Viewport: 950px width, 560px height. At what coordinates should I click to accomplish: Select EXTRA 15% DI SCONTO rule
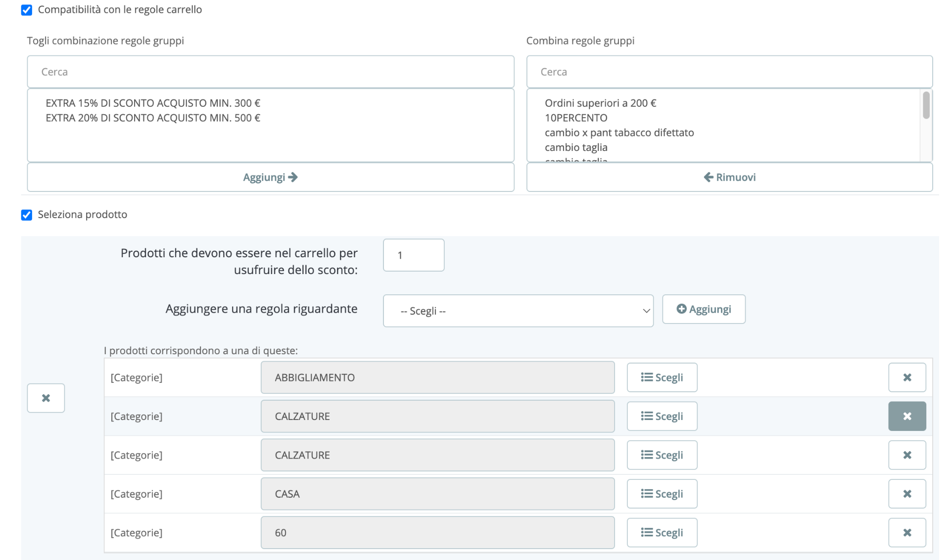click(153, 103)
